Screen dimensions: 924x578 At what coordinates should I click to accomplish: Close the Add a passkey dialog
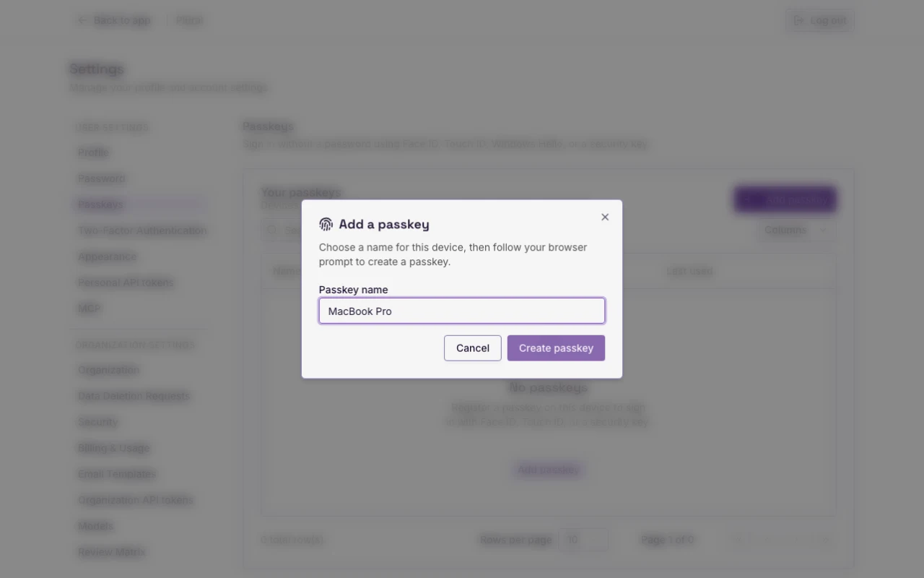605,217
